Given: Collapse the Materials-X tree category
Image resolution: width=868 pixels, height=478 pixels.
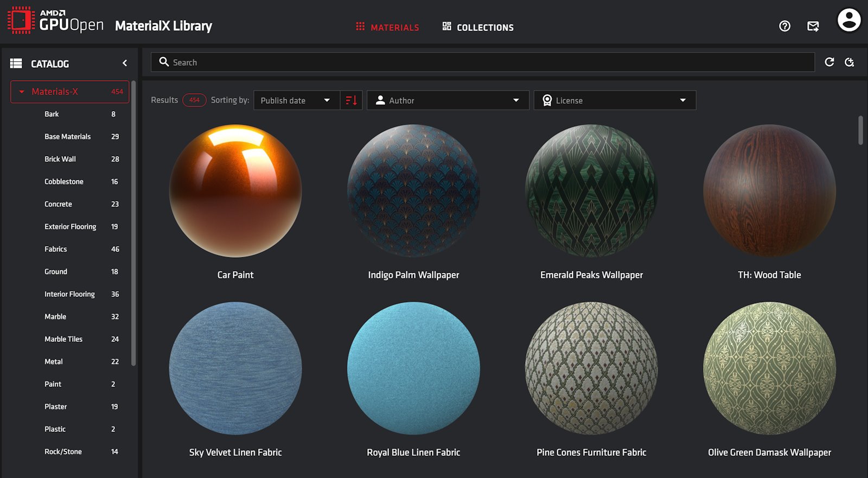Looking at the screenshot, I should click(22, 92).
